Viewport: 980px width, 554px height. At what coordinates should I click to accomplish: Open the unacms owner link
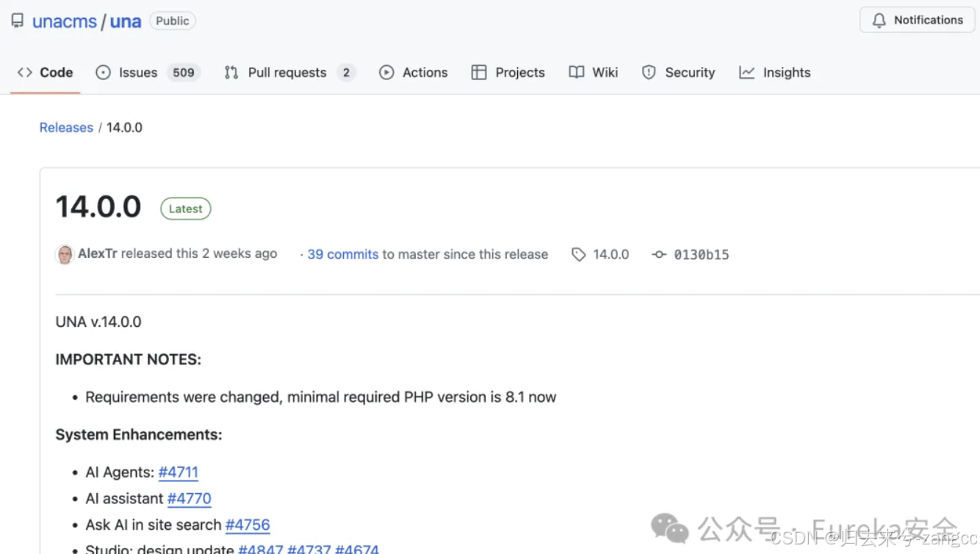(65, 21)
